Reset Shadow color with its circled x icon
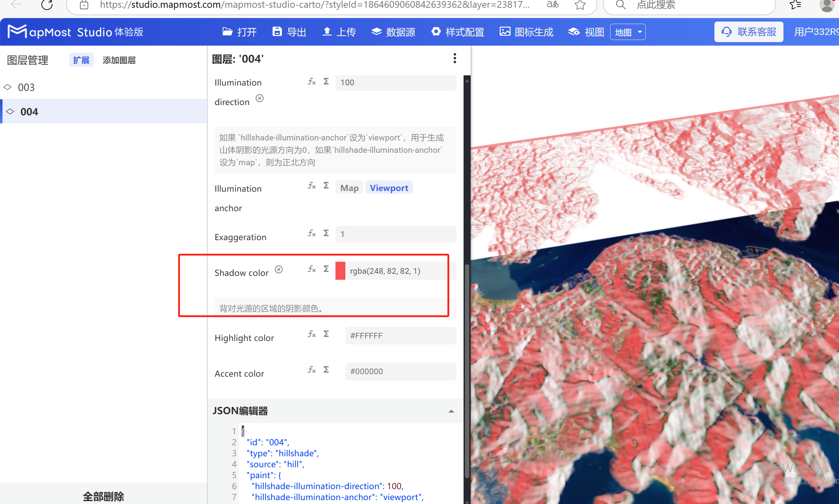The image size is (839, 504). tap(279, 270)
